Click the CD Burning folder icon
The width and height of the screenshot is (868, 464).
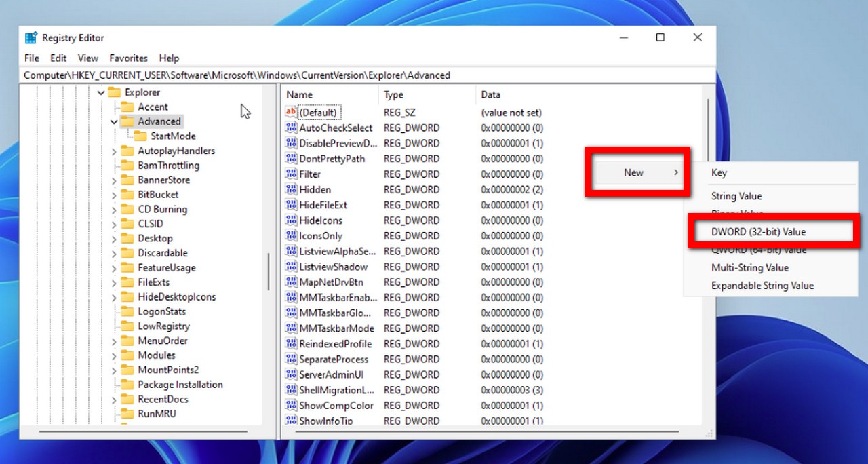(127, 209)
